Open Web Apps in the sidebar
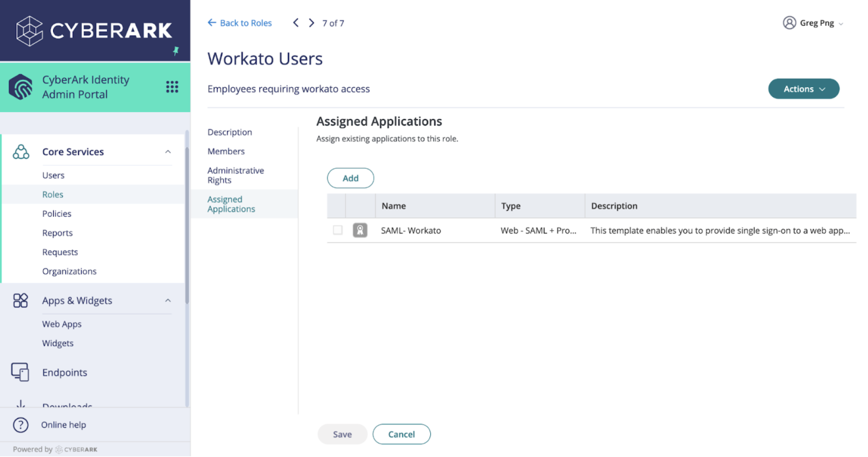This screenshot has height=457, width=868. pyautogui.click(x=62, y=324)
